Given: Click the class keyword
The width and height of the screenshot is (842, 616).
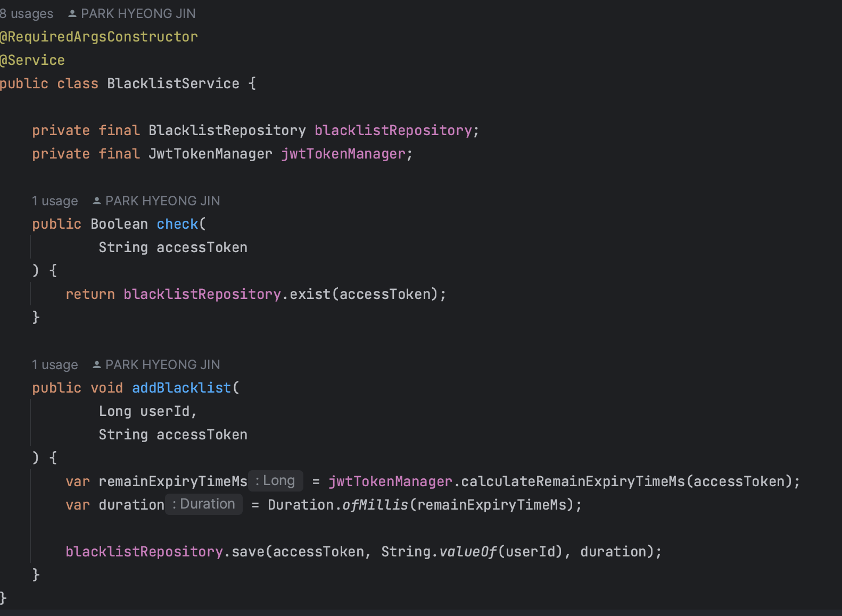Looking at the screenshot, I should pyautogui.click(x=78, y=84).
